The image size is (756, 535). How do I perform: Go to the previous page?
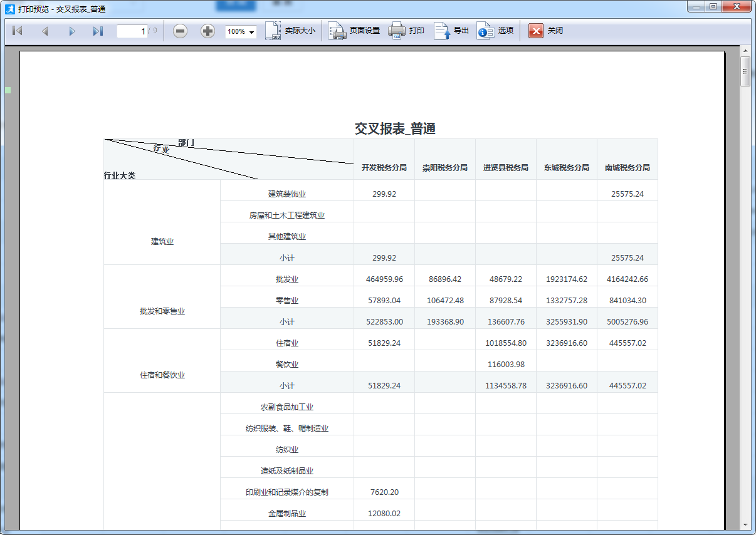(45, 31)
